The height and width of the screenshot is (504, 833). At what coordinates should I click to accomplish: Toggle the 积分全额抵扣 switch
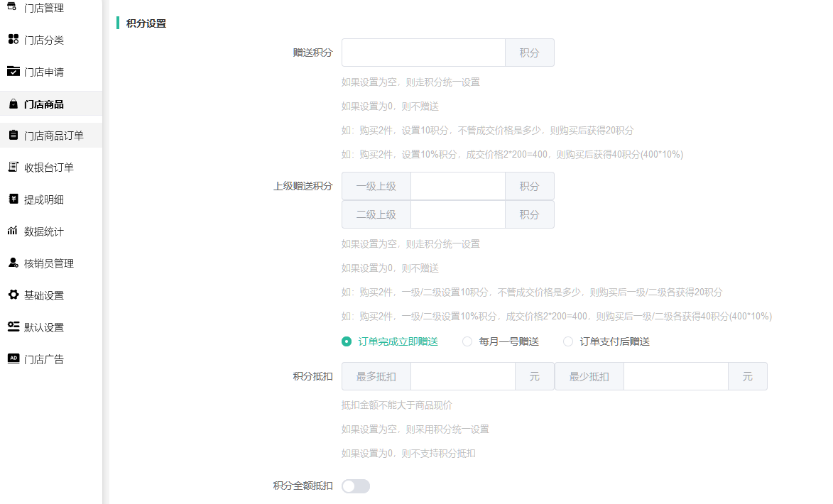pos(355,486)
